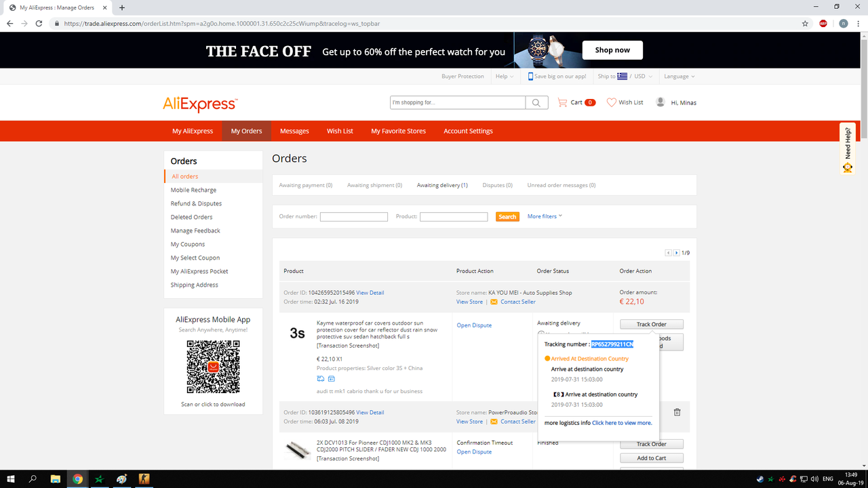Image resolution: width=868 pixels, height=488 pixels.
Task: Switch to the Messages tab
Action: tap(294, 131)
